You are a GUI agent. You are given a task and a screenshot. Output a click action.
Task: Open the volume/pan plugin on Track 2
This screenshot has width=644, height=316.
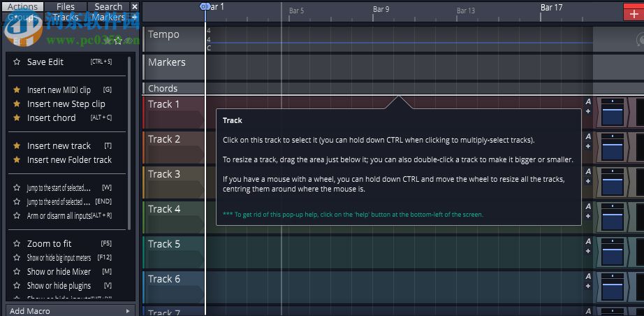pos(613,147)
